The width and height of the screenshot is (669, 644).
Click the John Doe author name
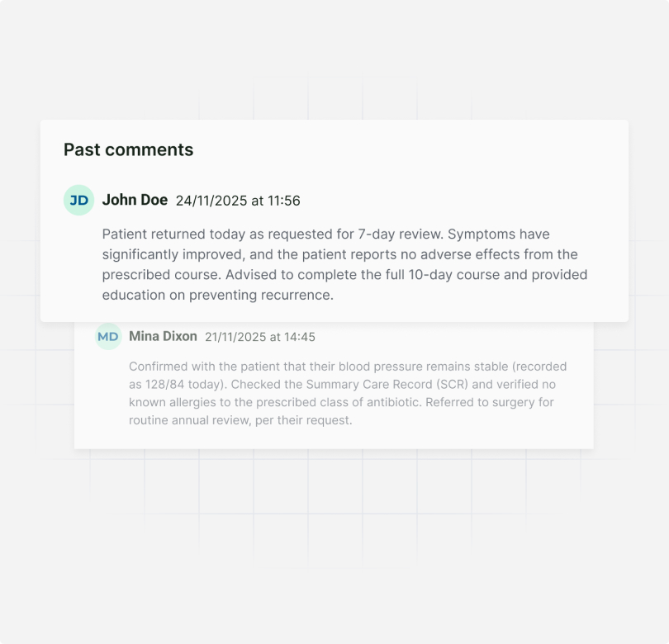point(135,200)
